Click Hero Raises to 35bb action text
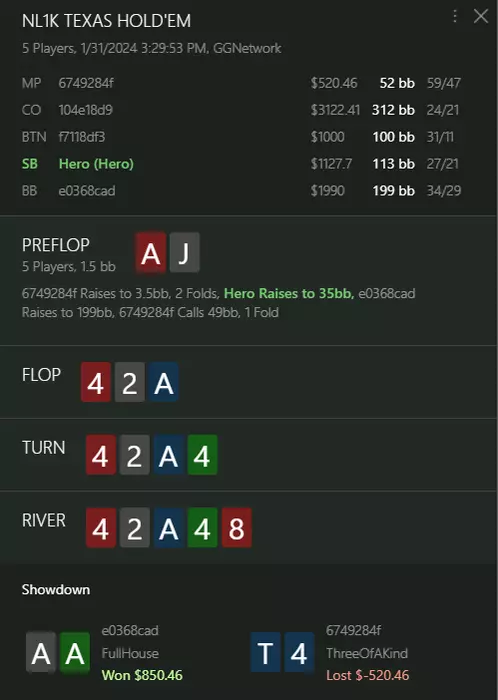Screen dimensions: 498x700 [289, 293]
